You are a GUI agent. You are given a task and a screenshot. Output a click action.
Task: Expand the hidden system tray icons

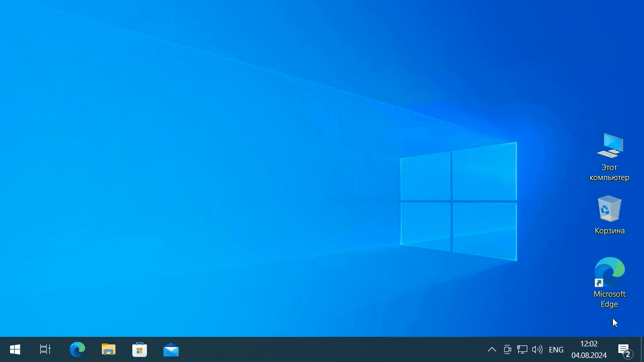click(x=492, y=349)
